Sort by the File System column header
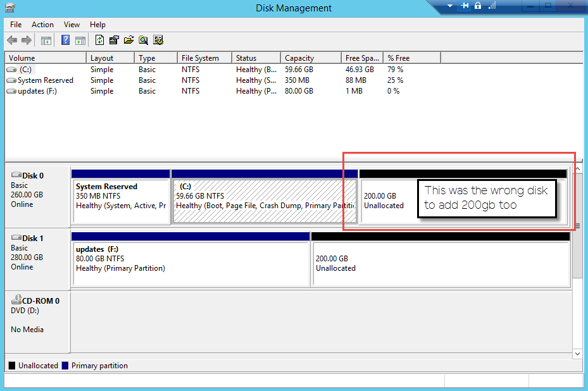This screenshot has height=391, width=588. point(204,58)
